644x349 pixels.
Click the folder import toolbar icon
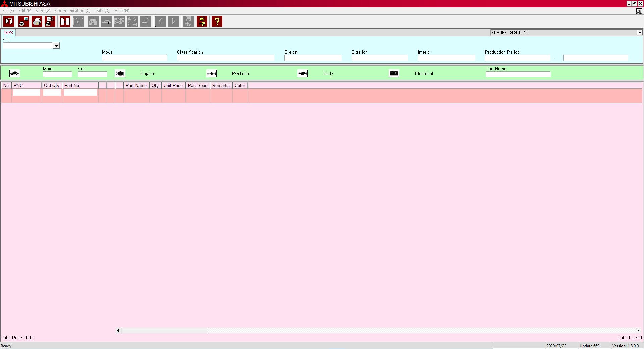point(202,22)
